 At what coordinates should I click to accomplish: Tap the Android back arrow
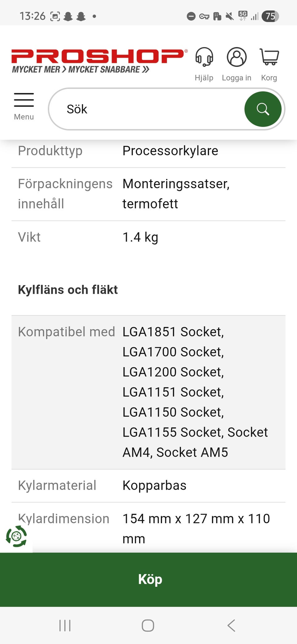click(231, 625)
